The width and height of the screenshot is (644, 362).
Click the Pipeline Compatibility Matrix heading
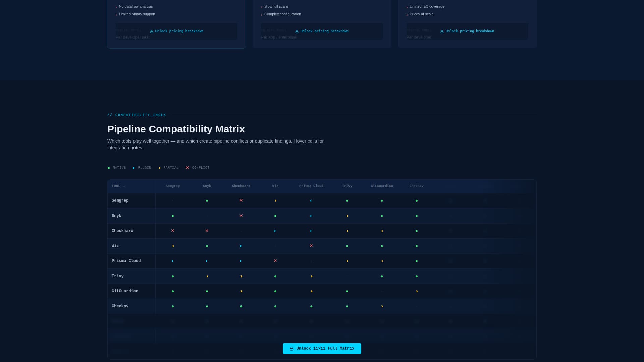pyautogui.click(x=176, y=129)
